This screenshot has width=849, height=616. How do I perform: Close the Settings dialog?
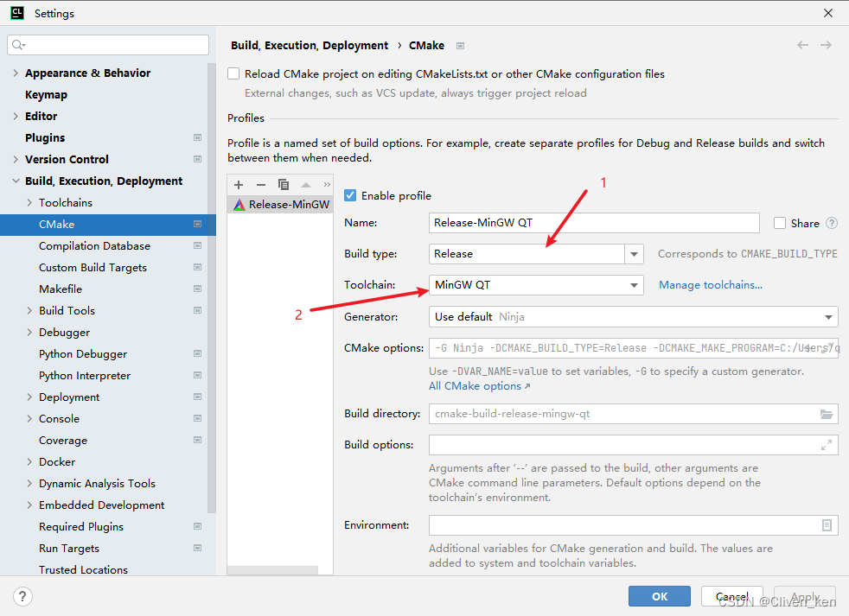point(828,13)
